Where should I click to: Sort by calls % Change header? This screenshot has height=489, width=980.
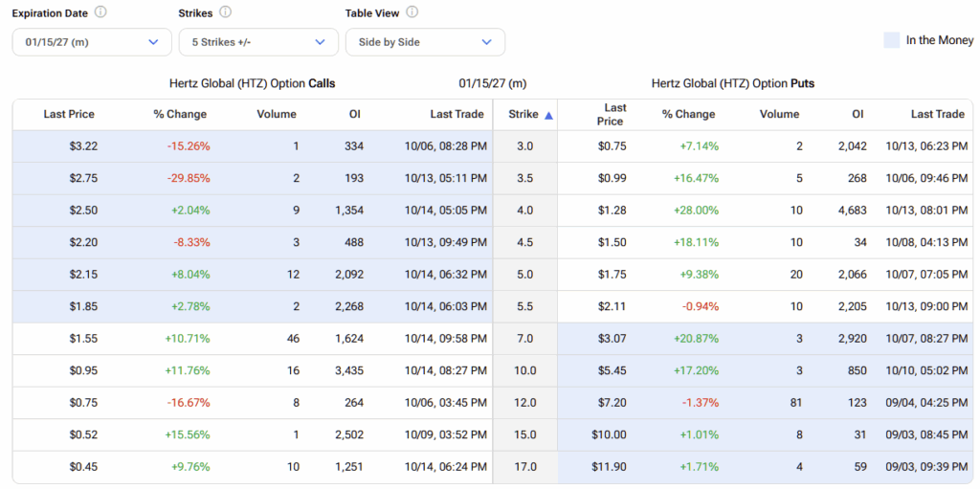180,114
